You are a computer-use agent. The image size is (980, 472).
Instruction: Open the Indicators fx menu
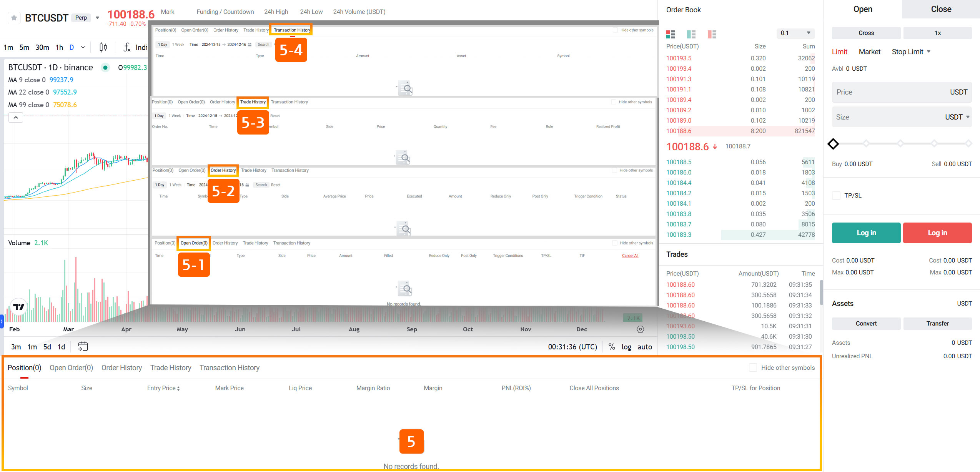[x=135, y=47]
